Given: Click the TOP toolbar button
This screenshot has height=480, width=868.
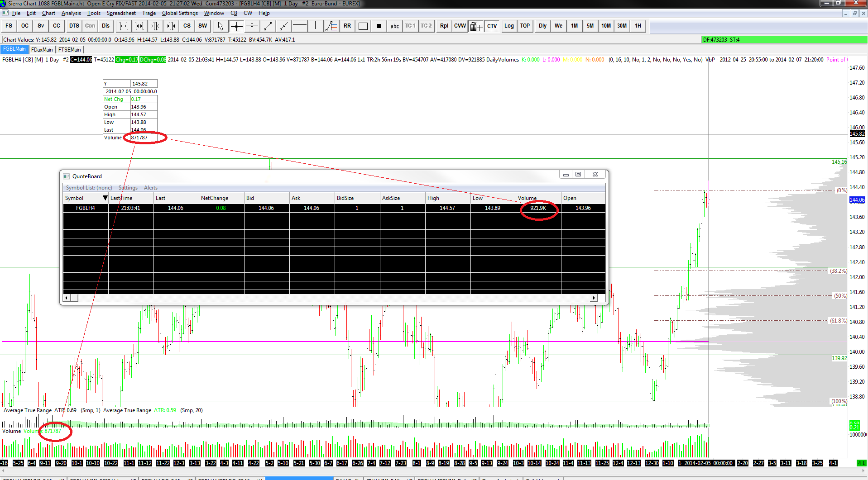Looking at the screenshot, I should coord(525,26).
